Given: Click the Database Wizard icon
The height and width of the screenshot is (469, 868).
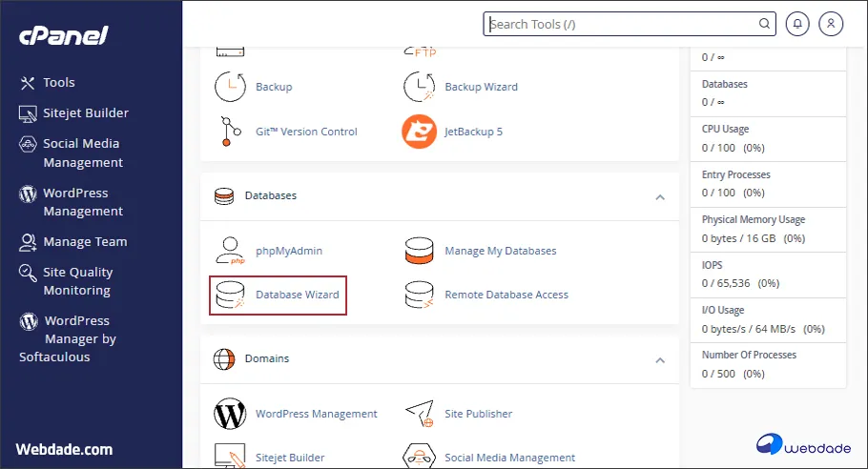Looking at the screenshot, I should point(229,295).
